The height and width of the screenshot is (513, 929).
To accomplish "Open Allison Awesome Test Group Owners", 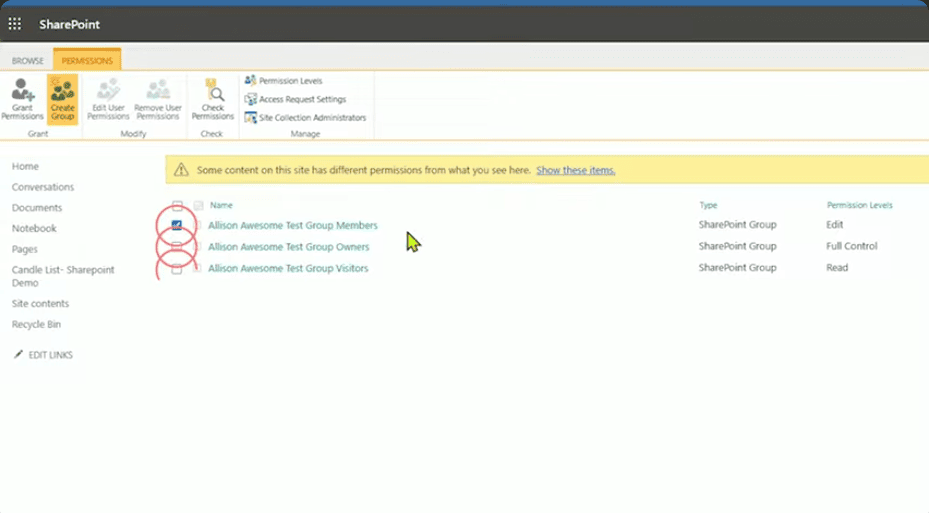I will click(289, 246).
